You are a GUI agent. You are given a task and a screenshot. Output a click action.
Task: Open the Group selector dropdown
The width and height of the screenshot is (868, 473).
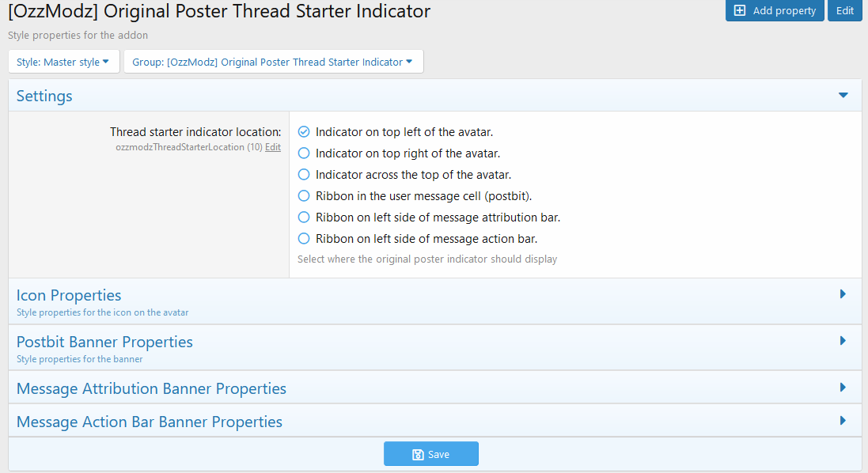[x=273, y=62]
